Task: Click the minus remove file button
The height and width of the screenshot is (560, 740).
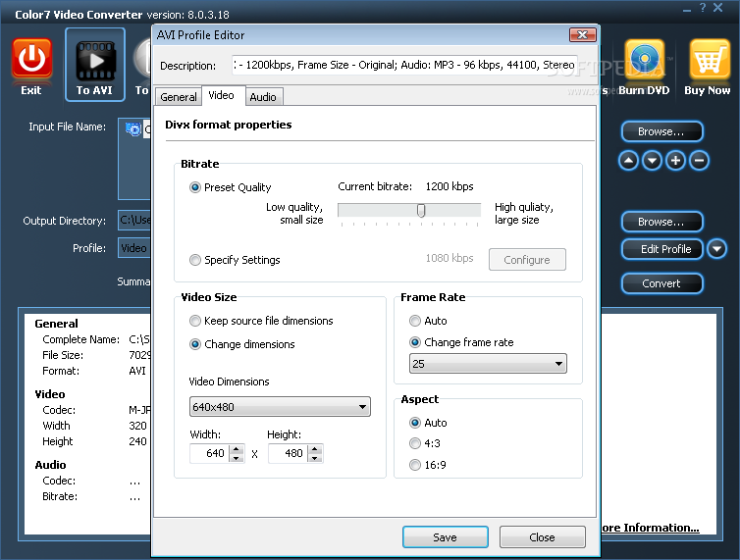Action: click(x=699, y=161)
